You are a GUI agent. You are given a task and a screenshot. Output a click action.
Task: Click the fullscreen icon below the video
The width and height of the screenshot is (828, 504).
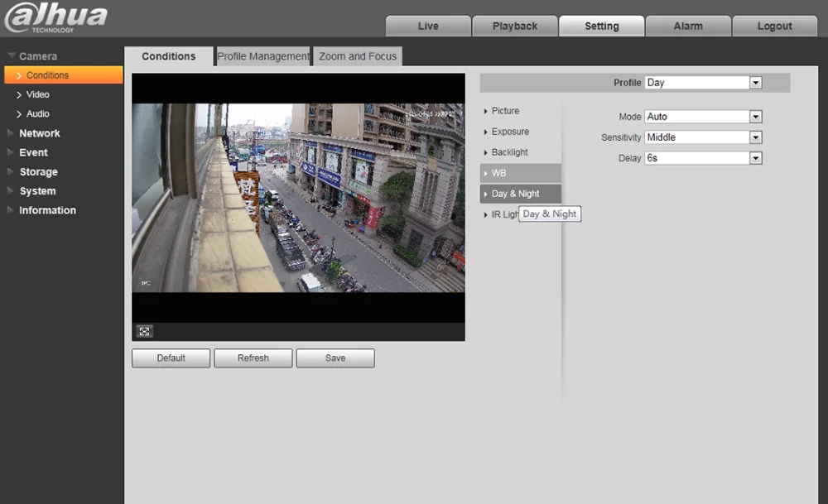145,331
